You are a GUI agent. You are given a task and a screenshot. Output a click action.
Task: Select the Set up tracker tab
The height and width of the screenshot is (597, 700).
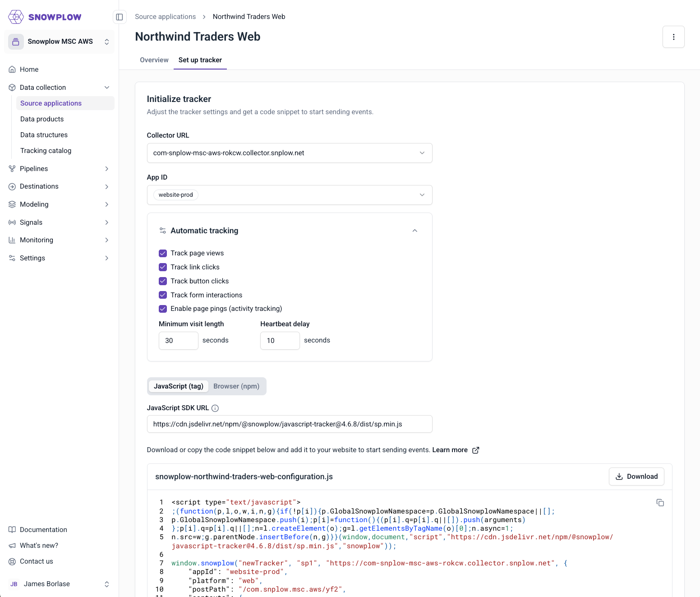[200, 60]
